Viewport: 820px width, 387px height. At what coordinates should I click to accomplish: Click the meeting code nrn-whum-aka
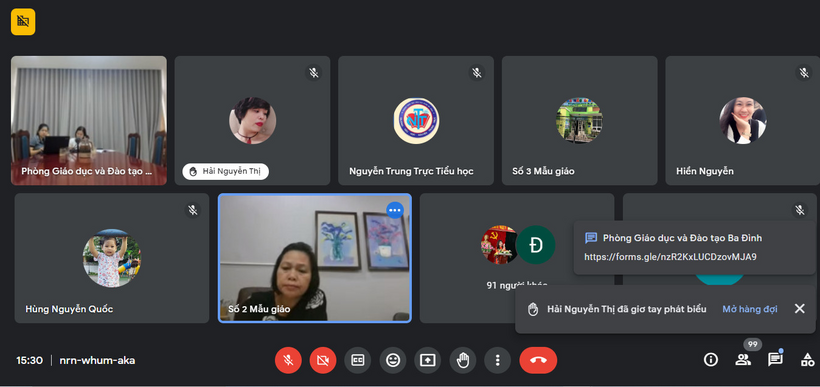coord(97,360)
